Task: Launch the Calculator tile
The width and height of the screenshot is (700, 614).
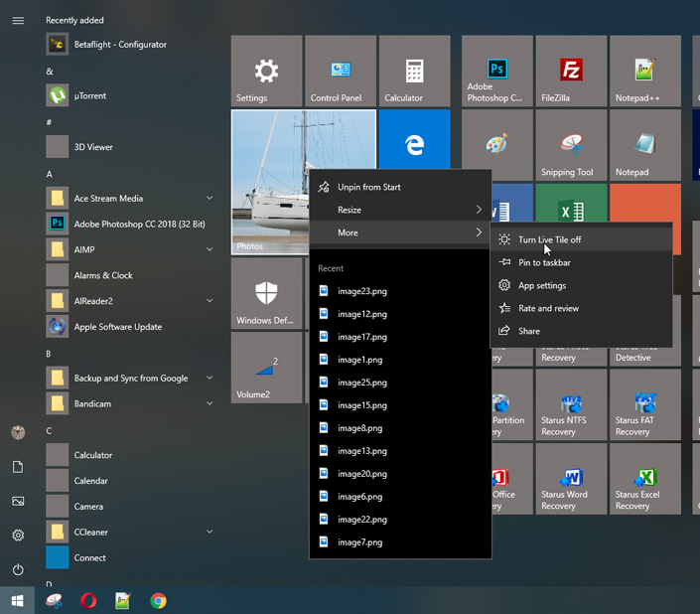Action: tap(415, 71)
